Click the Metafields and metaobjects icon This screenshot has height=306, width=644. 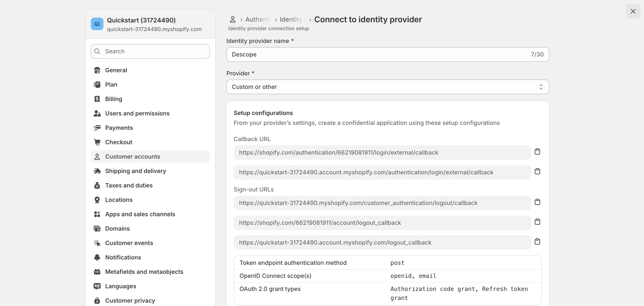click(x=97, y=272)
